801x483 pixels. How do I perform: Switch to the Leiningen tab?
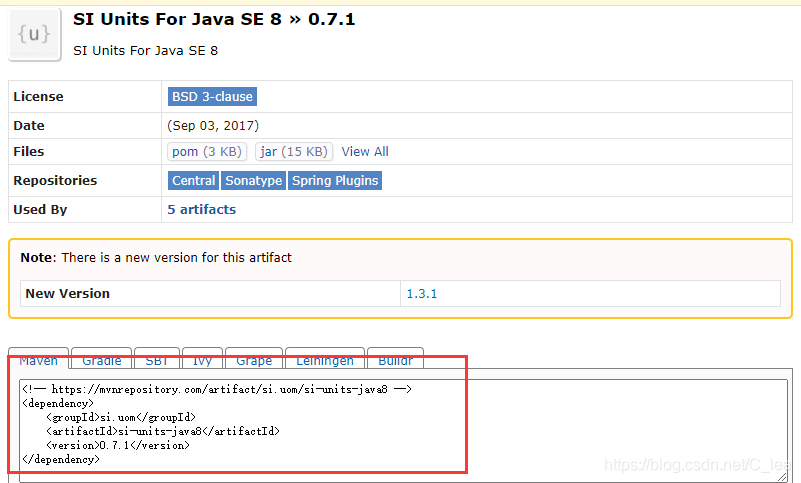[325, 359]
